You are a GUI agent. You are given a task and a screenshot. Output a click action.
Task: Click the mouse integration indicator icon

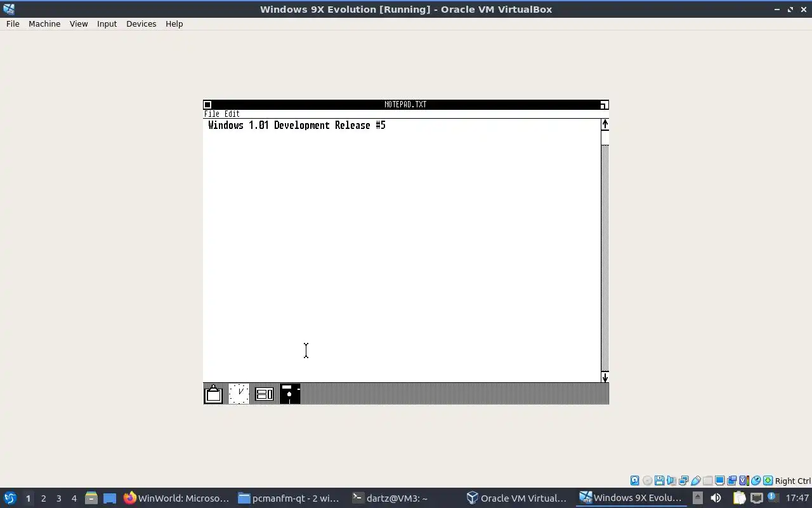coord(756,481)
